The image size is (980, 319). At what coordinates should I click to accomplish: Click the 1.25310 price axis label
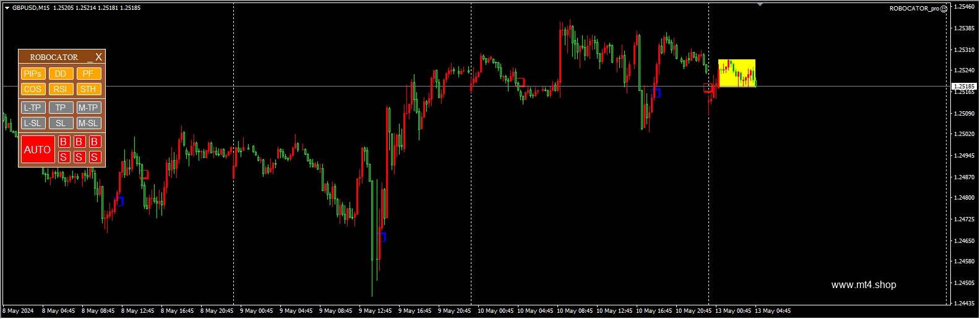point(965,50)
